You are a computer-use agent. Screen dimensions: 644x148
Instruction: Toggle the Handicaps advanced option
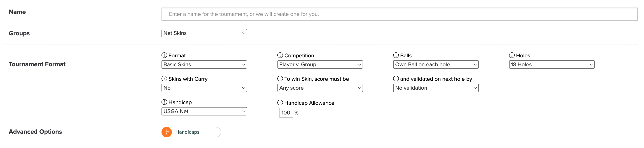(x=191, y=132)
